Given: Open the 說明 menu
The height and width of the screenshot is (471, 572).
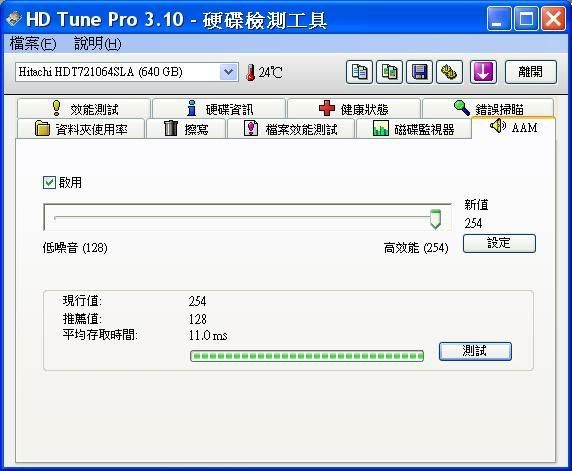Looking at the screenshot, I should (97, 44).
